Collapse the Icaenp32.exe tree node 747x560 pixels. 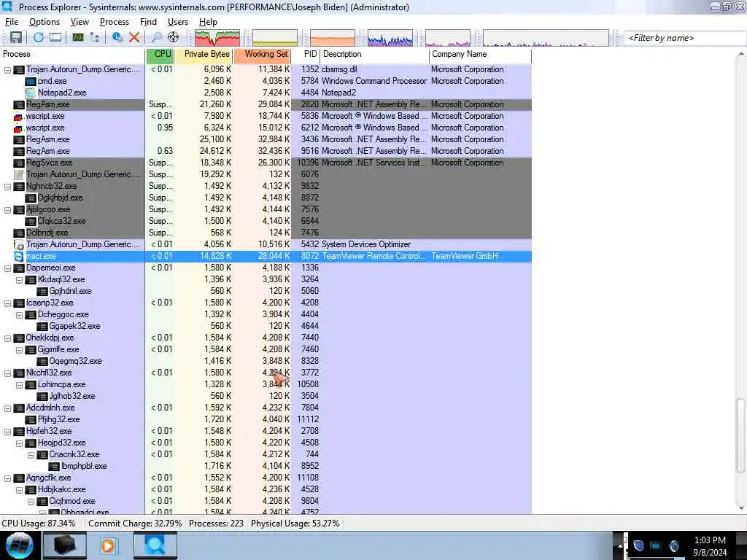click(7, 303)
